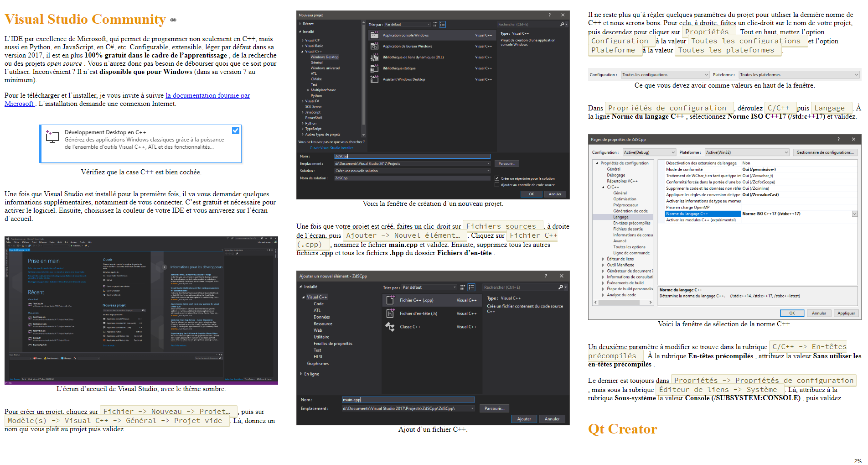The height and width of the screenshot is (465, 868).
Task: Select Données category in Ajouter un nouvel élément
Action: tap(321, 317)
